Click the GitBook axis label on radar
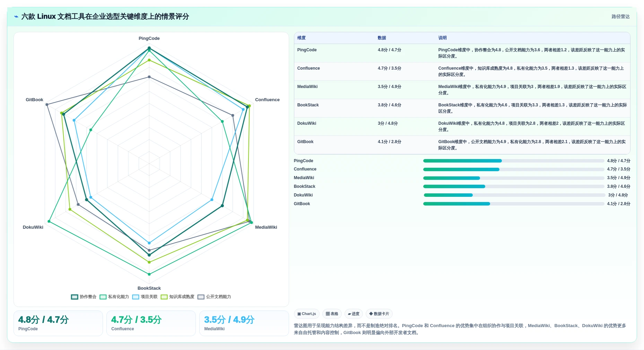 (x=34, y=100)
